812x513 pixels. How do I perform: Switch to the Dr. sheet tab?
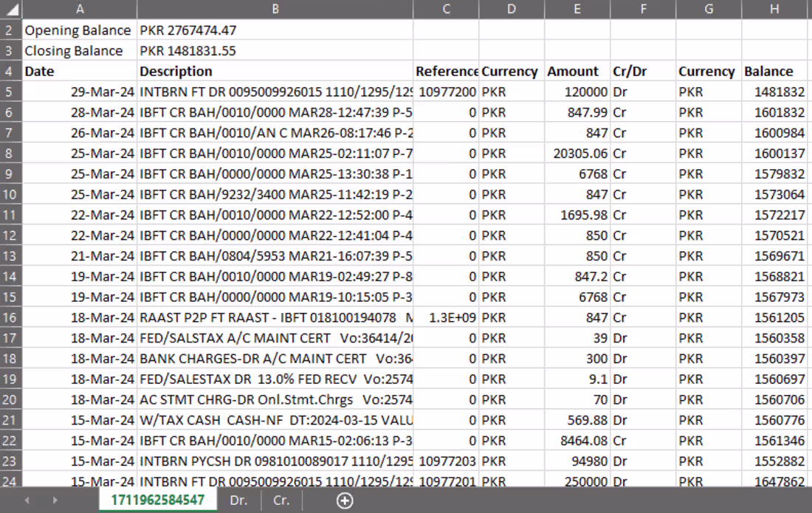click(238, 500)
